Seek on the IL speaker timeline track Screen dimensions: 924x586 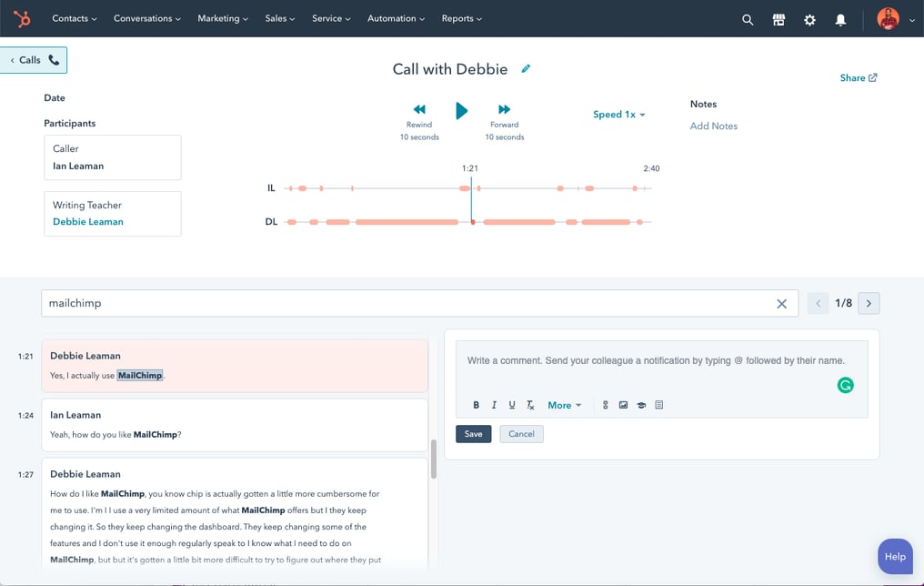(467, 188)
